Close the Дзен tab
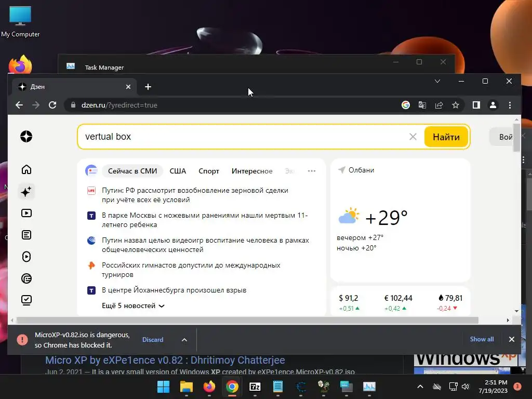 (x=128, y=87)
